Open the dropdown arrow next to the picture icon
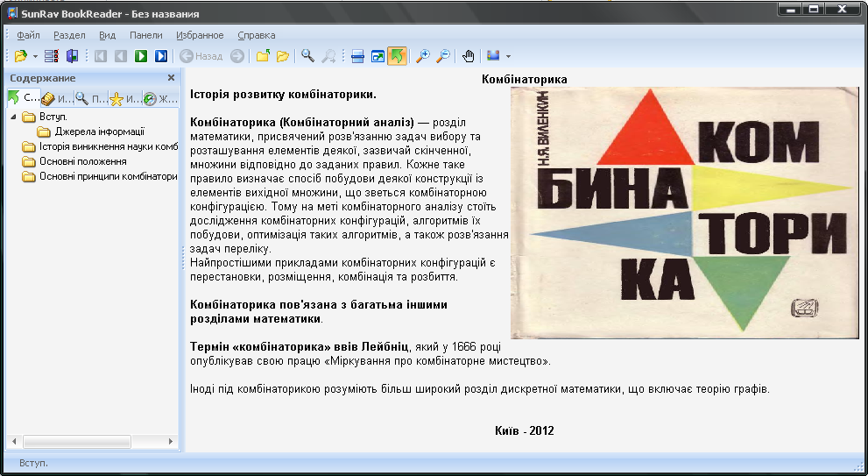 [508, 56]
